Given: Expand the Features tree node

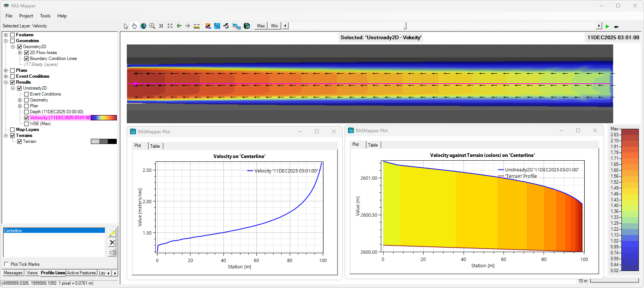Looking at the screenshot, I should point(6,35).
